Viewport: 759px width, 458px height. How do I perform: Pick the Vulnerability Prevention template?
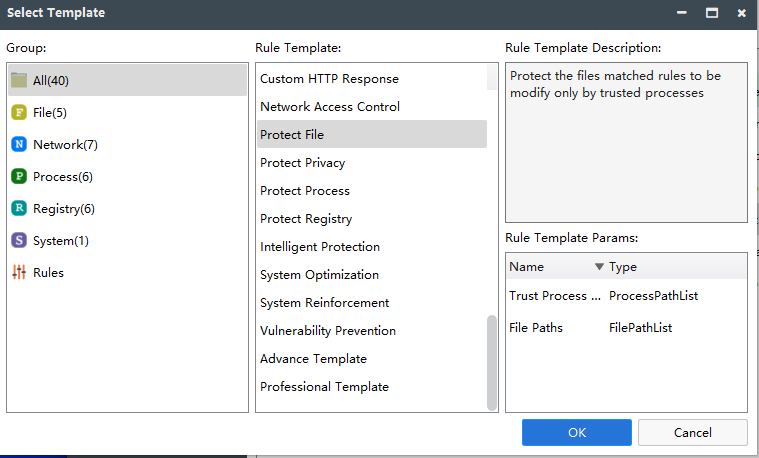coord(328,331)
